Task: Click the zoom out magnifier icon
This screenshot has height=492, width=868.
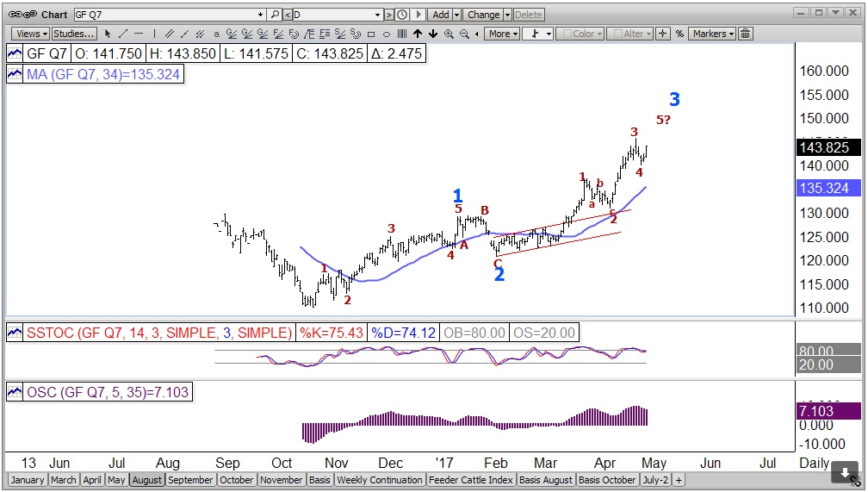Action: pos(464,34)
